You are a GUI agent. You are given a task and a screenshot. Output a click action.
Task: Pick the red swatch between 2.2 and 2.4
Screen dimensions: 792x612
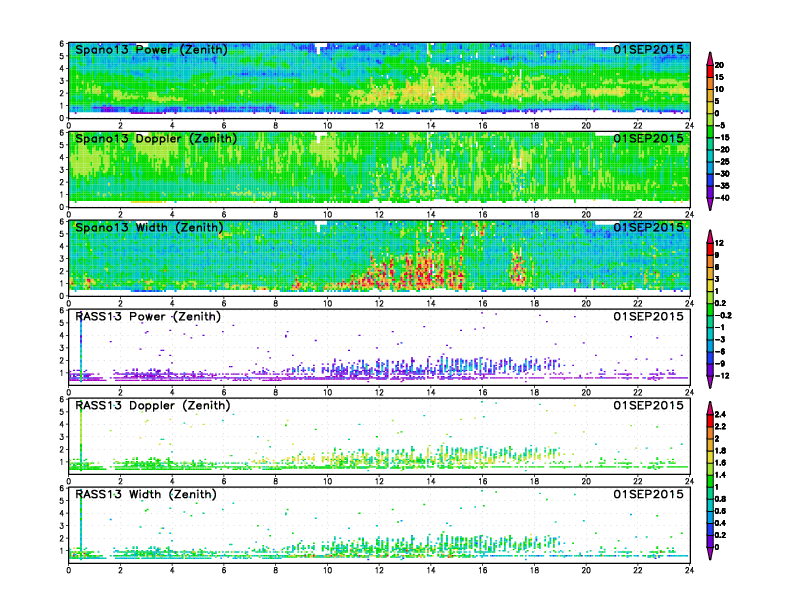710,420
